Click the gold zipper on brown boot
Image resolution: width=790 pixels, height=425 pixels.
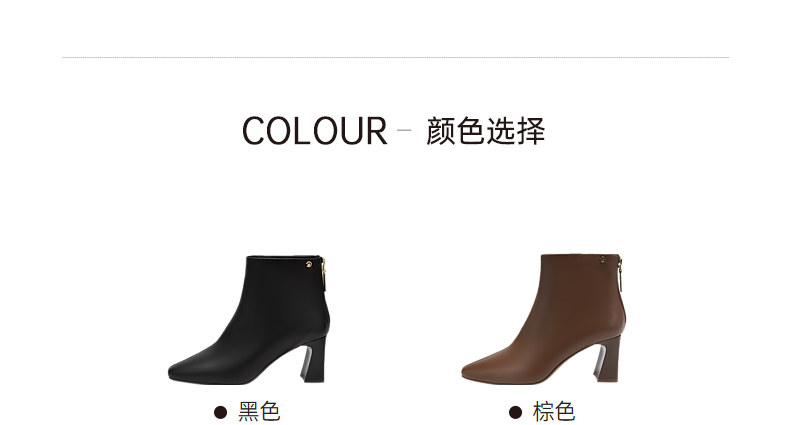coord(620,275)
